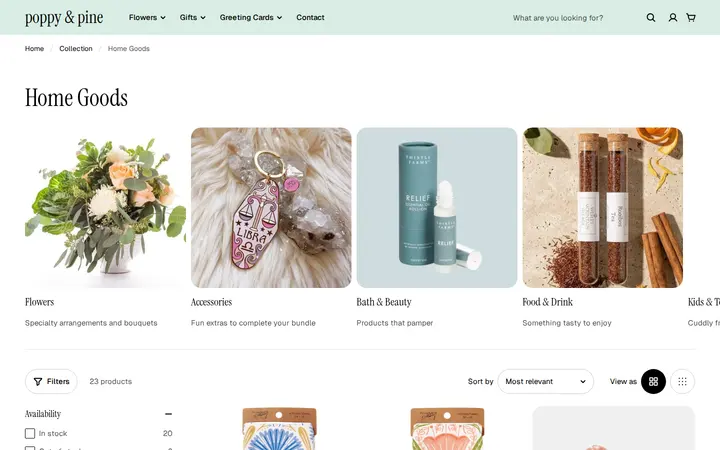This screenshot has height=450, width=720.
Task: Open the Most relevant sort dropdown
Action: (x=546, y=382)
